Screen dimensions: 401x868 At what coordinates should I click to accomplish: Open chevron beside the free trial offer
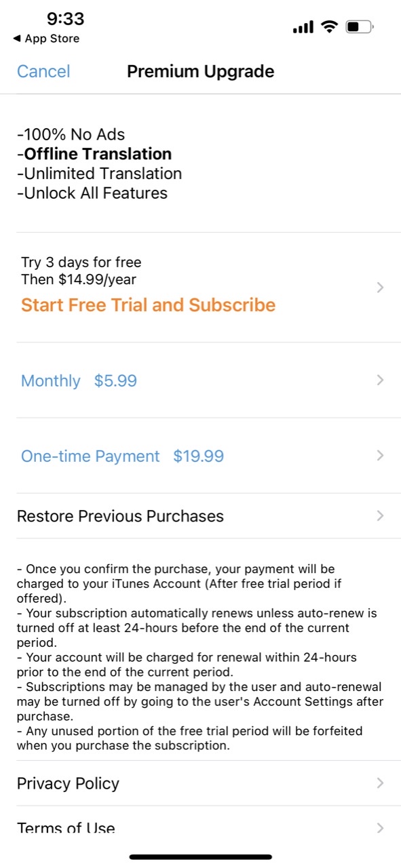[380, 288]
